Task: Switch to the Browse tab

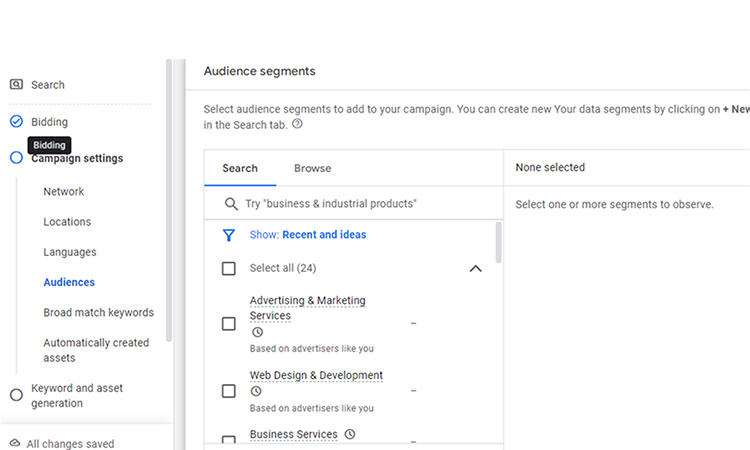Action: [x=312, y=168]
